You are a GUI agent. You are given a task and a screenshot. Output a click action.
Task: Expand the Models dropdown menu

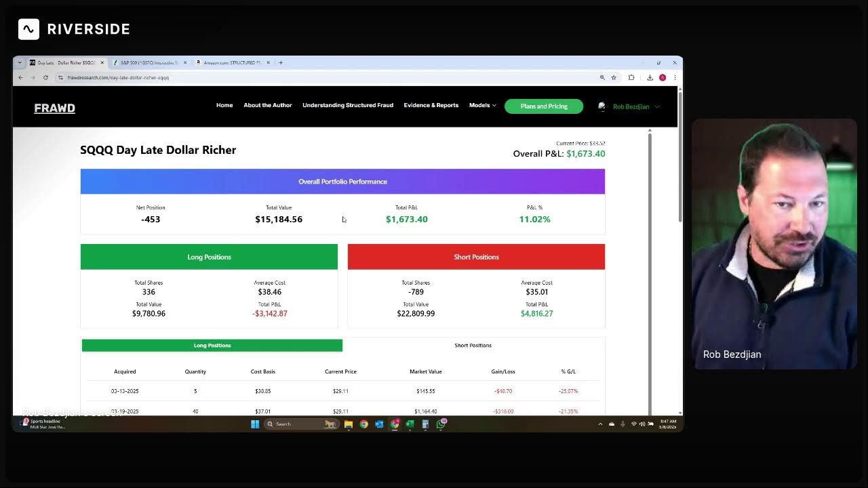click(x=483, y=106)
